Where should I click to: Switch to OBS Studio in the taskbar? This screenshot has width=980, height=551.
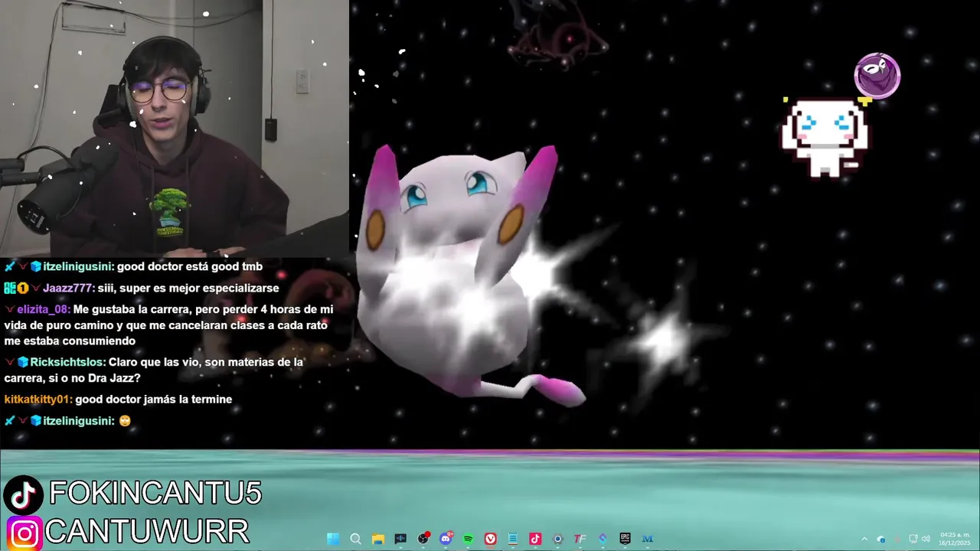pyautogui.click(x=423, y=539)
